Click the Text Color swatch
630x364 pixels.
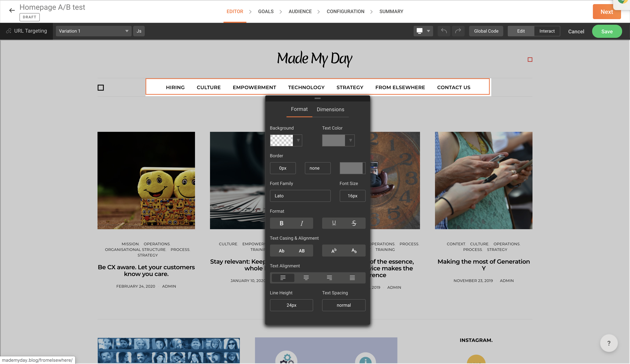tap(334, 140)
